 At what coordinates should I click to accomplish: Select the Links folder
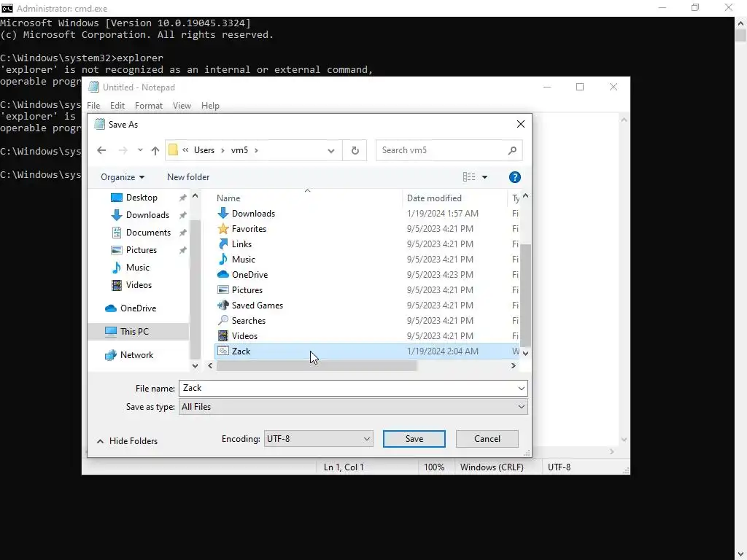click(241, 244)
